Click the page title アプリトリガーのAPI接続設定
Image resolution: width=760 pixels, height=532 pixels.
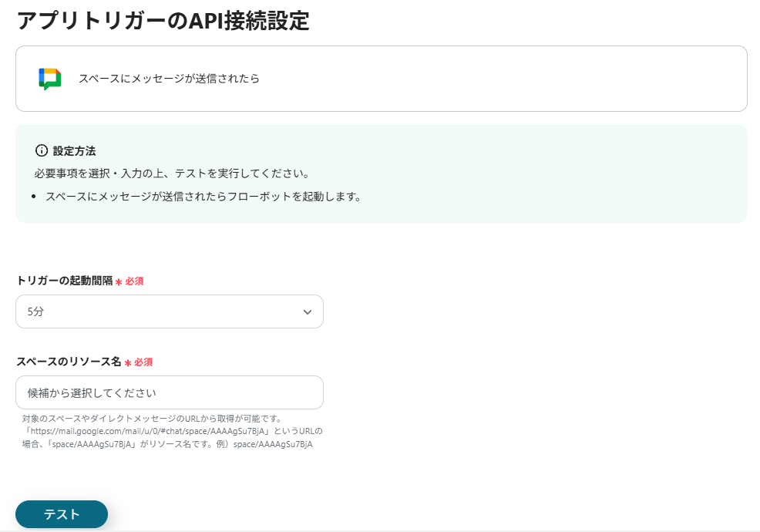pyautogui.click(x=163, y=22)
